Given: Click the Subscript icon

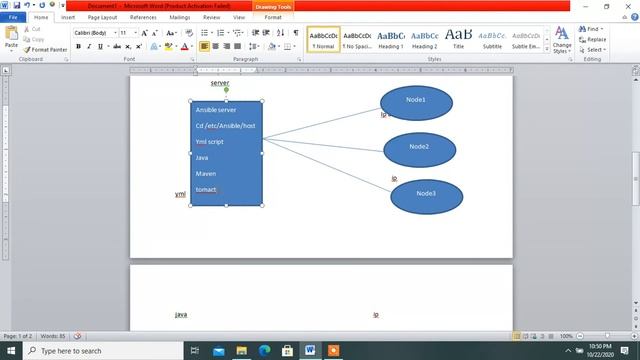Looking at the screenshot, I should (x=128, y=47).
